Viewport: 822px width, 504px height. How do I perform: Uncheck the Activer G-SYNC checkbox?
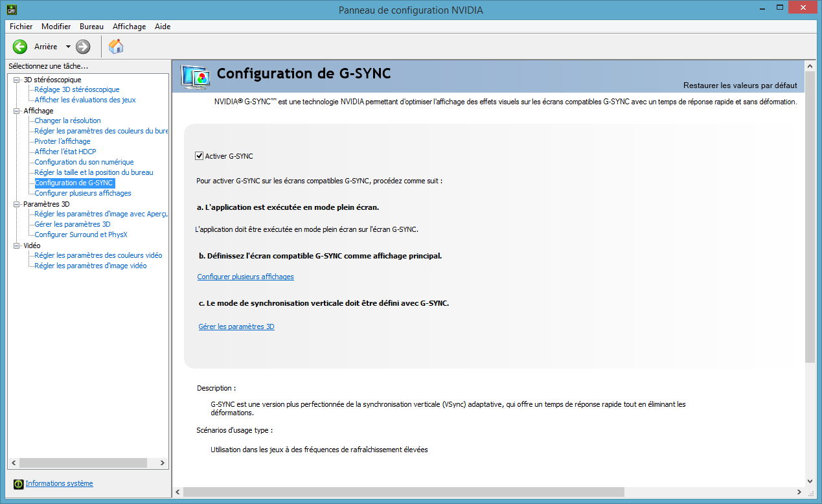(x=200, y=156)
